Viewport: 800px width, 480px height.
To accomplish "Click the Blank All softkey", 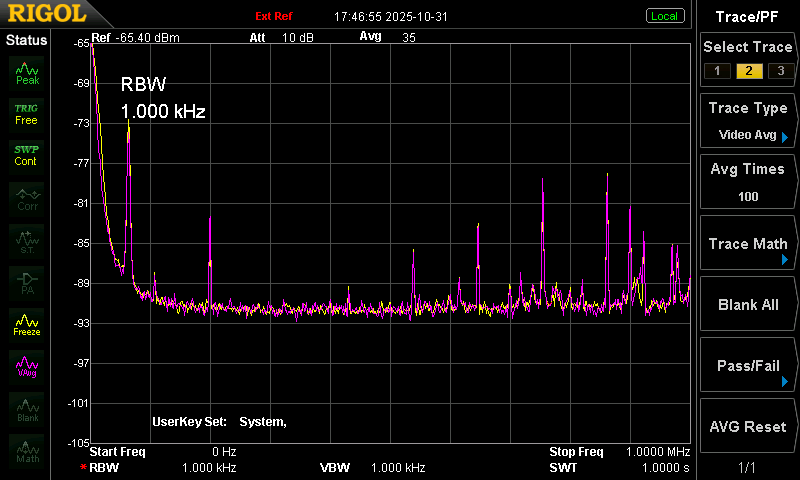I will 748,305.
